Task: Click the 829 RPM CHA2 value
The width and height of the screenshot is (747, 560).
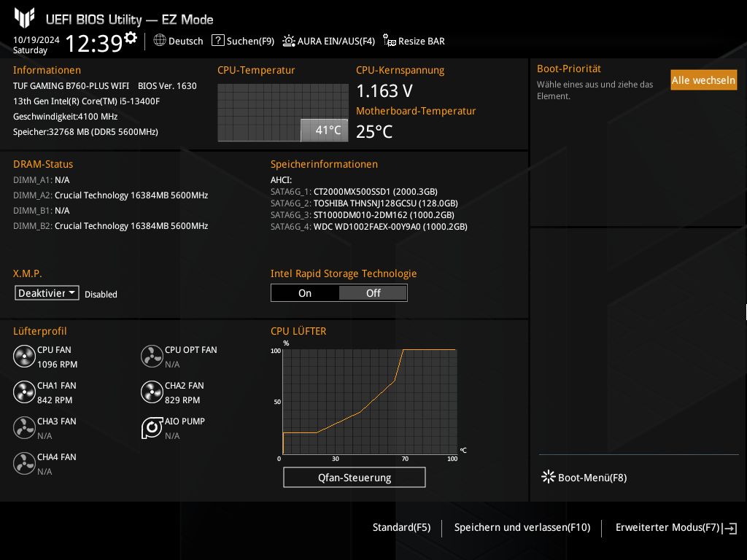Action: click(x=182, y=400)
